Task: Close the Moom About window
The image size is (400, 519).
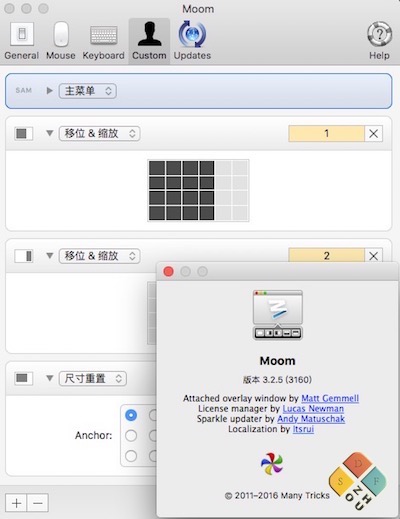Action: point(169,272)
